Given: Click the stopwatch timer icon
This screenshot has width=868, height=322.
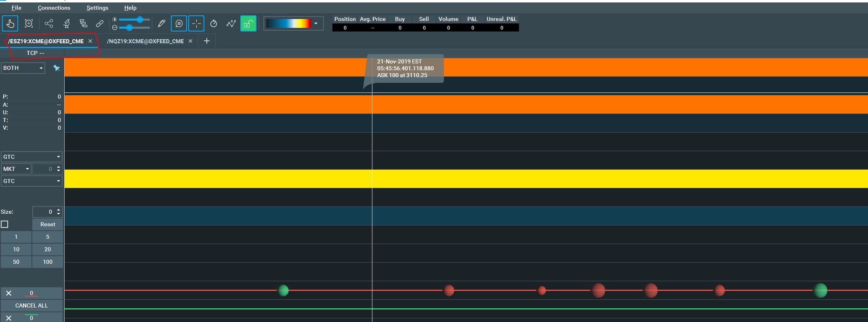Looking at the screenshot, I should click(214, 24).
